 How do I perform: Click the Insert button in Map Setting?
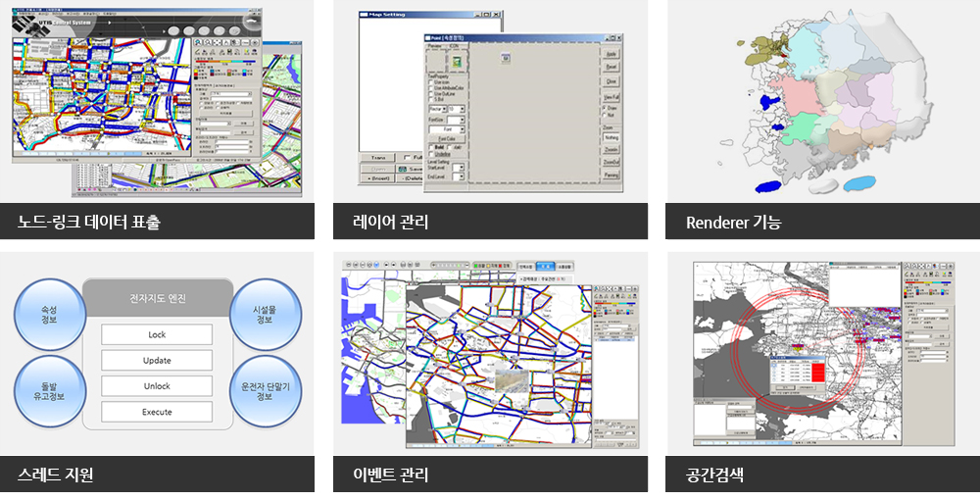coord(378,178)
